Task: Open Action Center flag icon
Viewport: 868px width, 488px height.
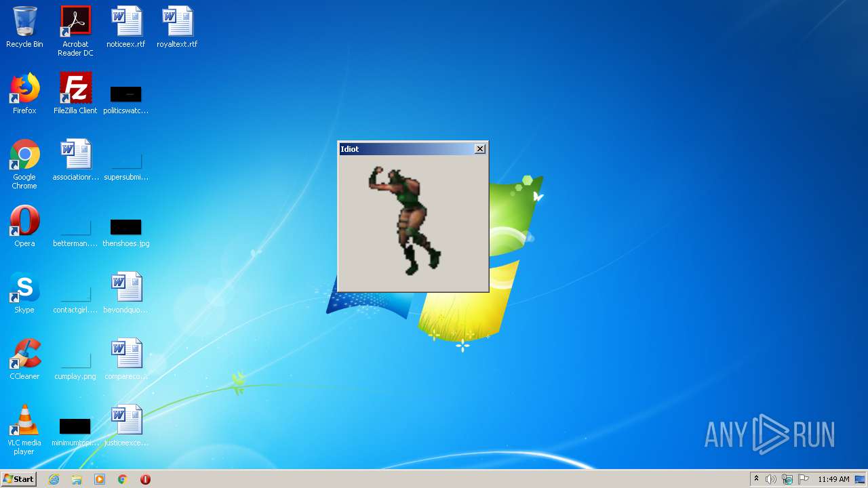Action: point(804,479)
